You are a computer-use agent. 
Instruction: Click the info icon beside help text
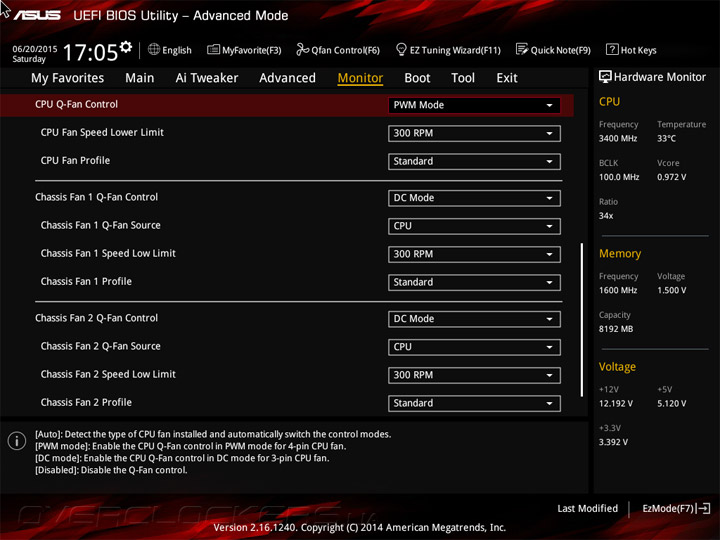coord(17,441)
